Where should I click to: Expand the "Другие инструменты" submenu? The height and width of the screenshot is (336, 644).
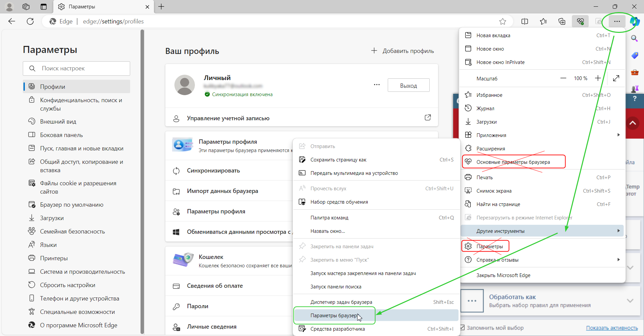coord(542,231)
